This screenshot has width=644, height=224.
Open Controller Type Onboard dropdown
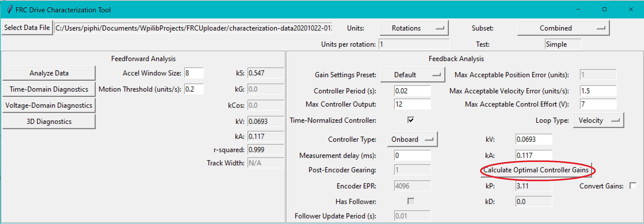(x=412, y=139)
